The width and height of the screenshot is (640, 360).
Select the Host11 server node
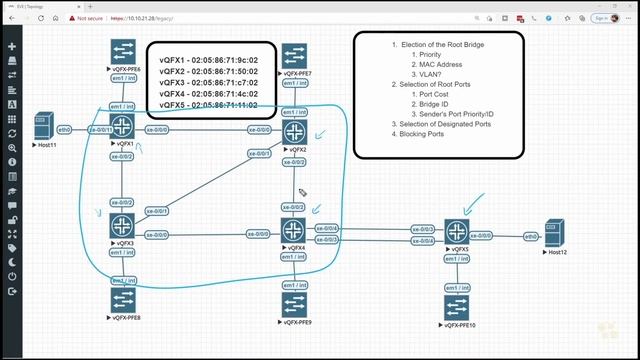coord(44,126)
